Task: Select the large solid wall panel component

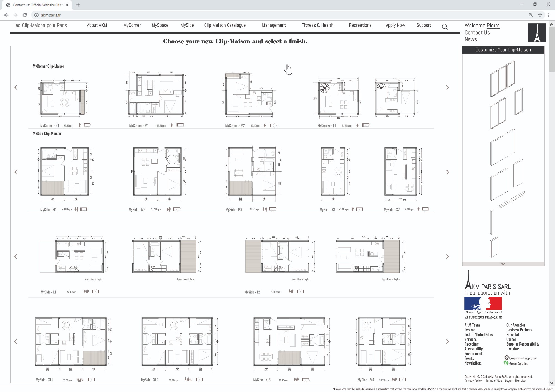Action: pyautogui.click(x=503, y=147)
